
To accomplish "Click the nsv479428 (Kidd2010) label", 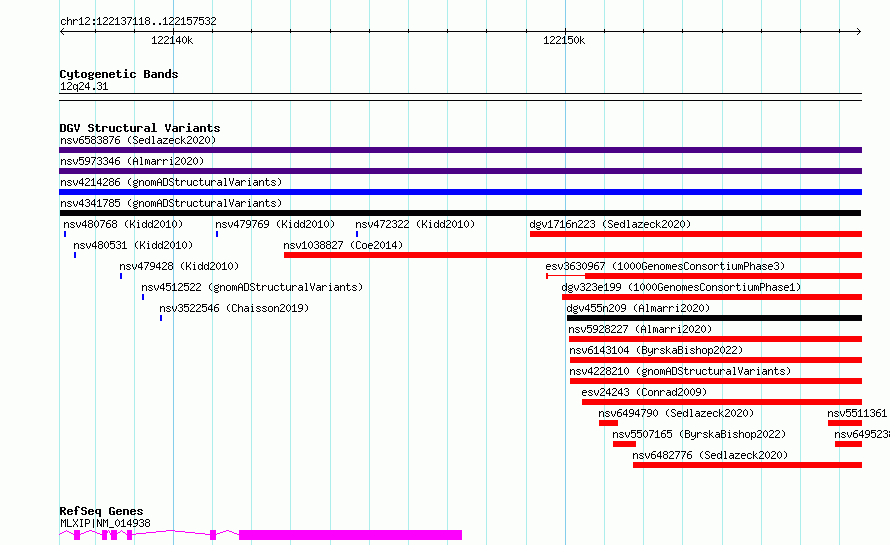I will 179,266.
